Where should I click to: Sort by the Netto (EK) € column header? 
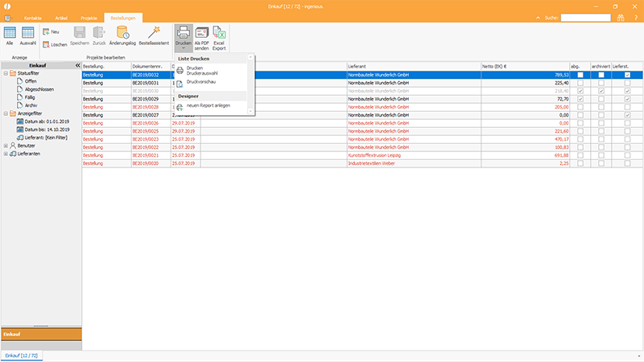[526, 66]
